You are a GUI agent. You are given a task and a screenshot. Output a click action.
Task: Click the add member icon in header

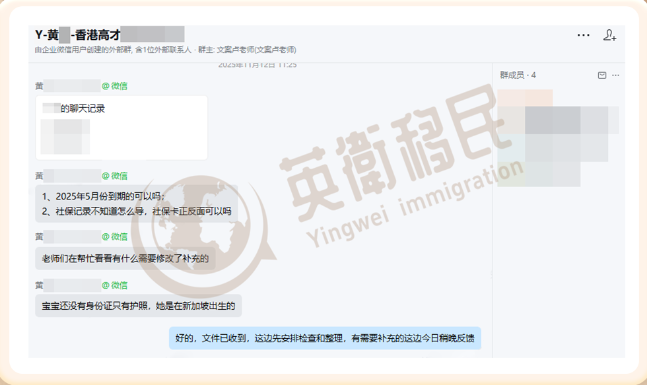609,35
